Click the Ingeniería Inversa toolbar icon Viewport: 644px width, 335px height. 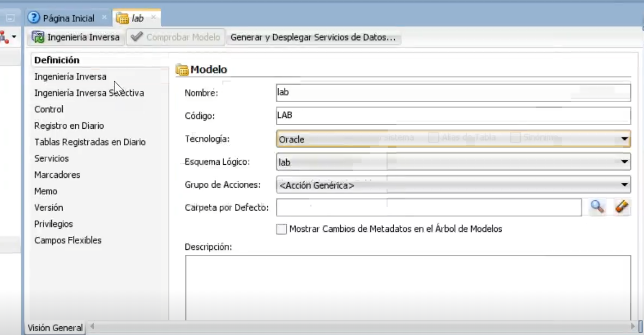point(38,37)
